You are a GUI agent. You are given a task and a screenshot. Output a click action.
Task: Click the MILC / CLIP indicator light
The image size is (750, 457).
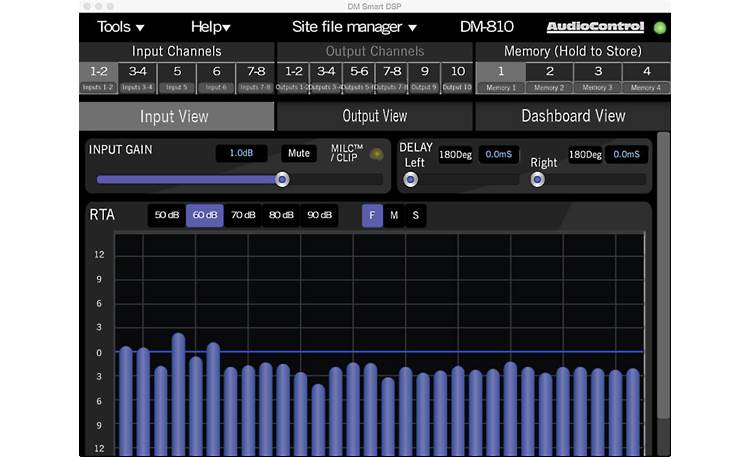click(x=376, y=154)
